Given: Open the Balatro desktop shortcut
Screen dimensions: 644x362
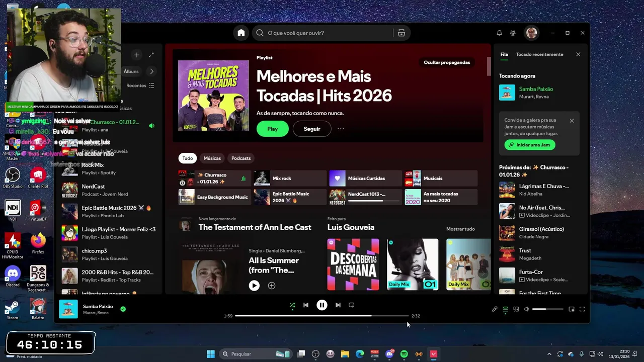Looking at the screenshot, I should pyautogui.click(x=38, y=309).
